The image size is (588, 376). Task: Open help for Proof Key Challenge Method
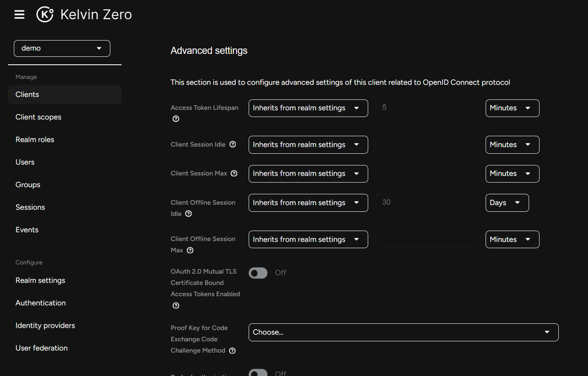(x=232, y=351)
